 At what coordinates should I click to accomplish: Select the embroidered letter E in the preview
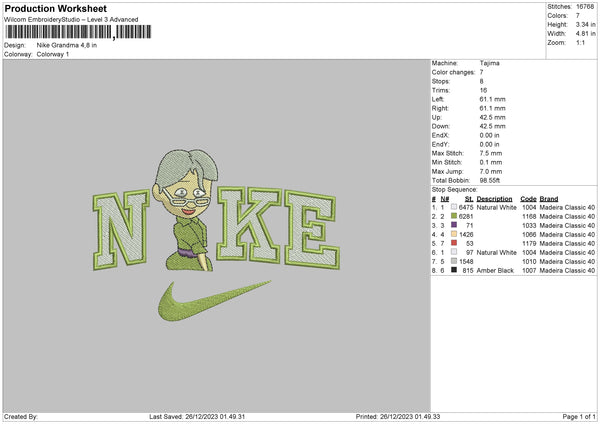(x=312, y=230)
